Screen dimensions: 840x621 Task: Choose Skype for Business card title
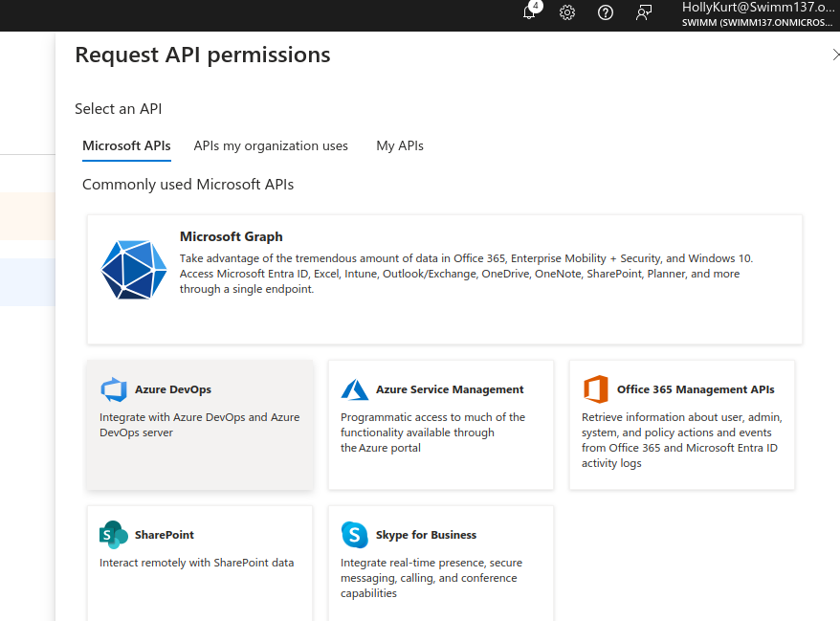pyautogui.click(x=426, y=535)
